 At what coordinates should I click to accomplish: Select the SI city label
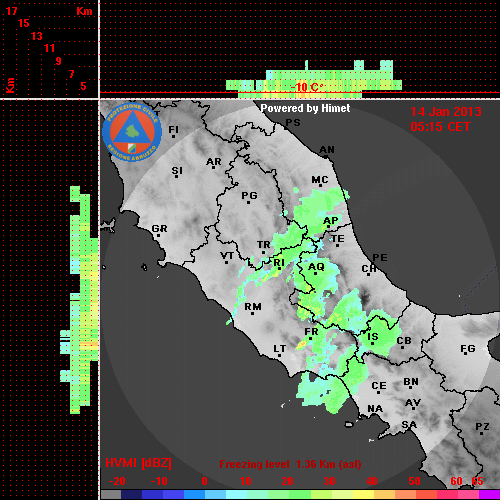[x=177, y=171]
